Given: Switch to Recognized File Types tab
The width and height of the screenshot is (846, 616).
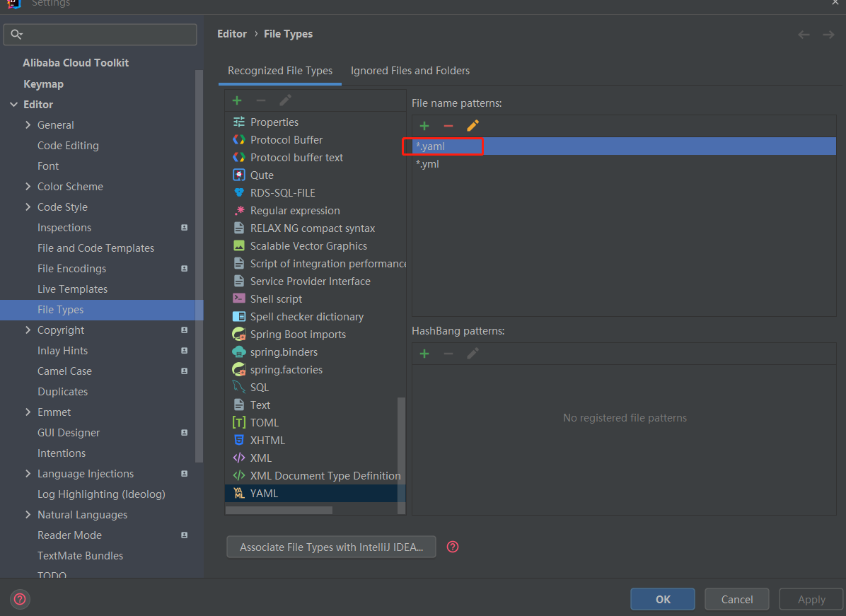Looking at the screenshot, I should pyautogui.click(x=280, y=71).
